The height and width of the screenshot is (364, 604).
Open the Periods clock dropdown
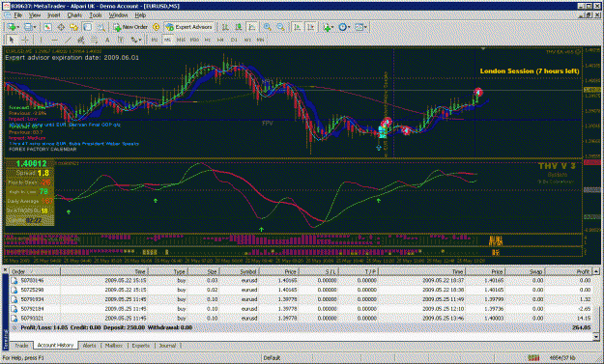click(x=344, y=27)
